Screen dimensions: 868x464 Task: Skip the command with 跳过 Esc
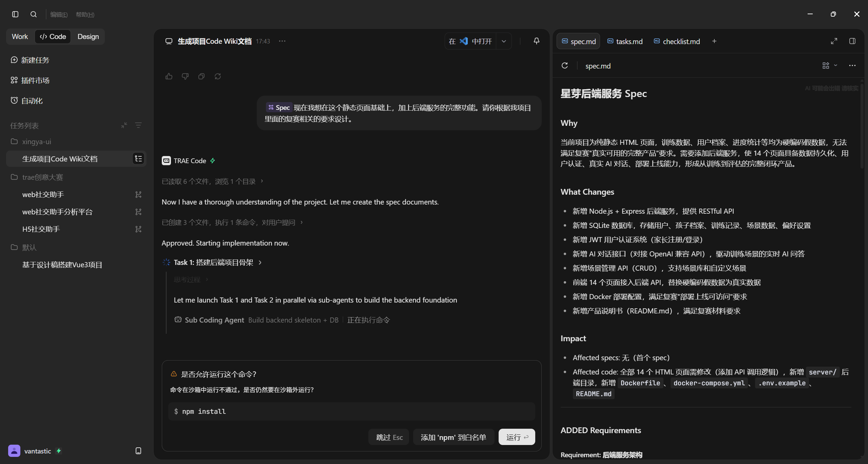coord(389,437)
